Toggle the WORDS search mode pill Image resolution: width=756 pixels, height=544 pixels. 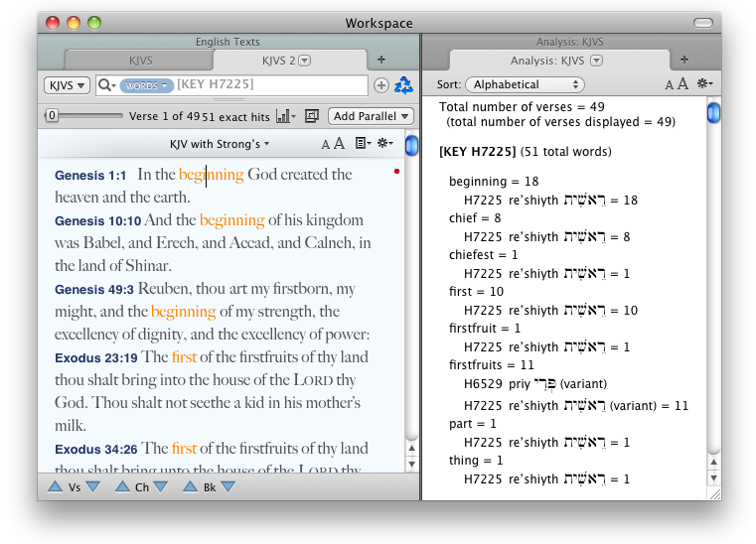[146, 86]
